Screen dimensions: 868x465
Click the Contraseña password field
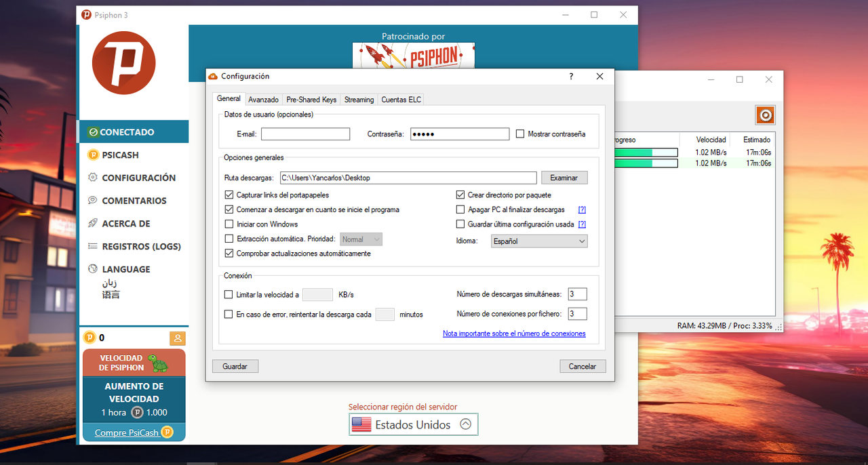(x=459, y=134)
